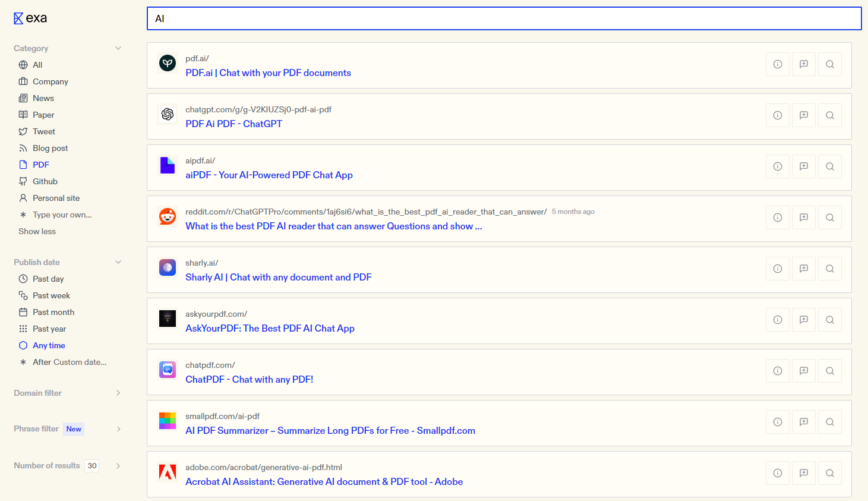Open PDF.ai | Chat with your PDF documents

[x=268, y=73]
